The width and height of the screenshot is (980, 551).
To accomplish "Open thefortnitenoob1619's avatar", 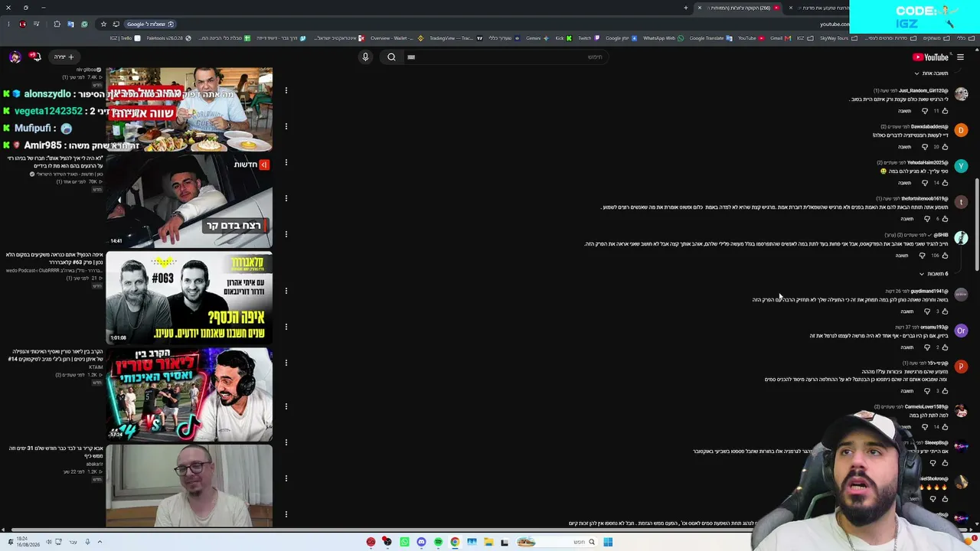I will (x=961, y=202).
